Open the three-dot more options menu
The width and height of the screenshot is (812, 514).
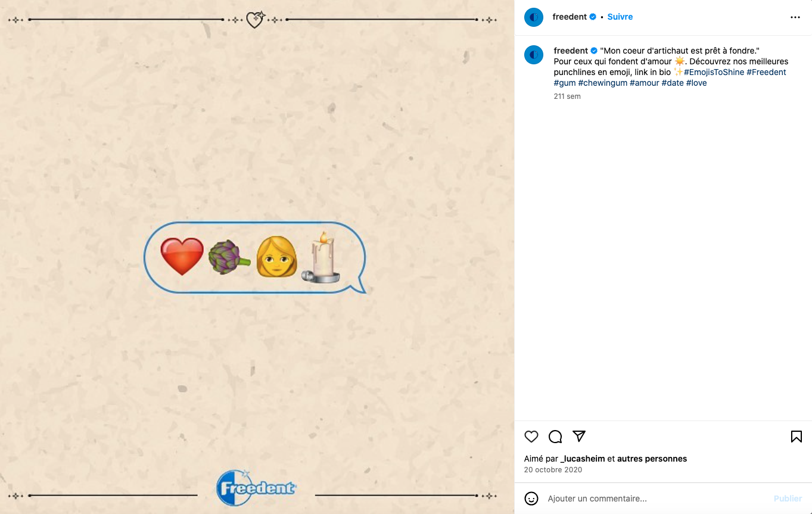tap(795, 17)
